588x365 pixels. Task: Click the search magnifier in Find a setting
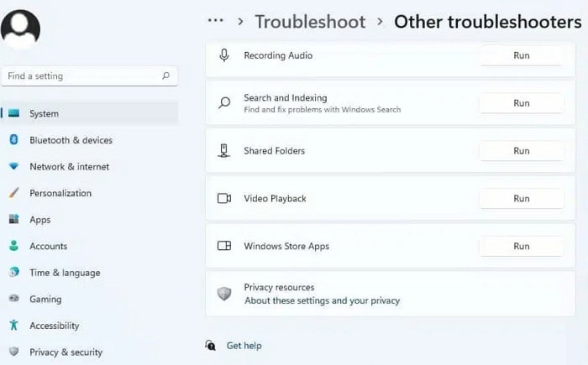click(165, 76)
